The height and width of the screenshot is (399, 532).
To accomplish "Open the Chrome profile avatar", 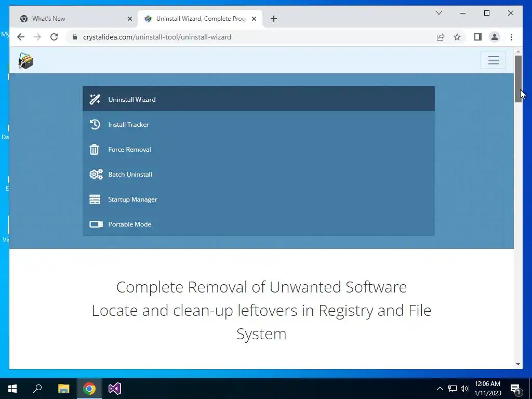I will pyautogui.click(x=495, y=37).
